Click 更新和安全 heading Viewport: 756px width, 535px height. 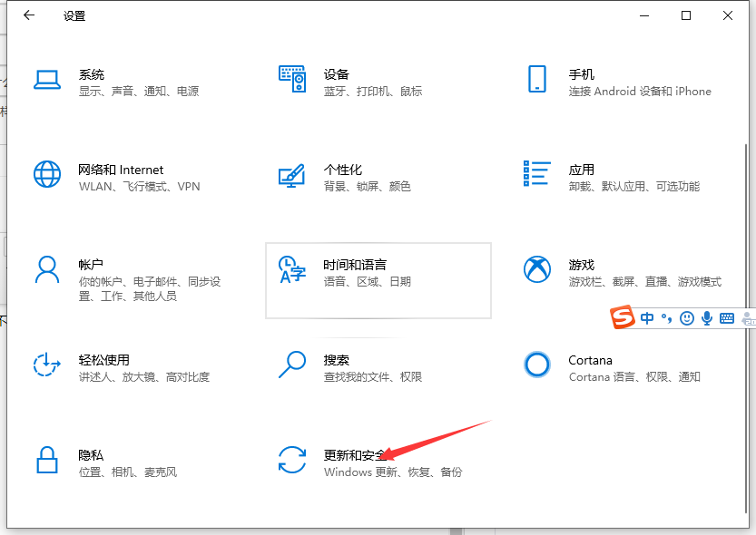[x=355, y=455]
